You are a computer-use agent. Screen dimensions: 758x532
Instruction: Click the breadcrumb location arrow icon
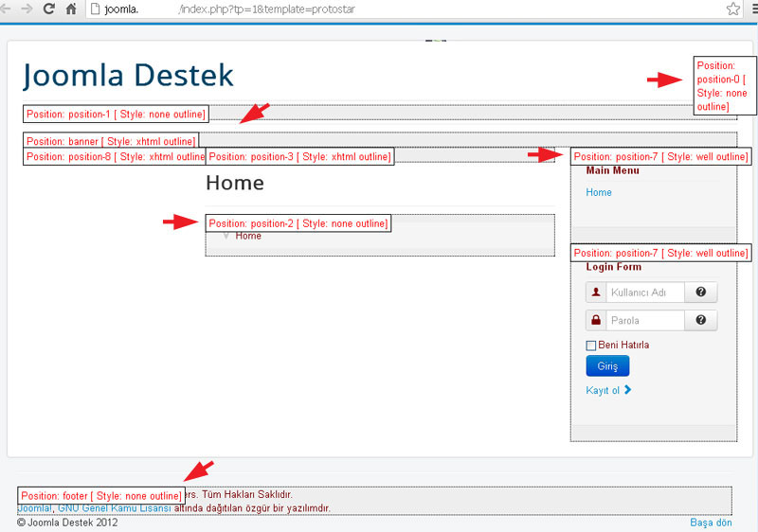pyautogui.click(x=226, y=236)
